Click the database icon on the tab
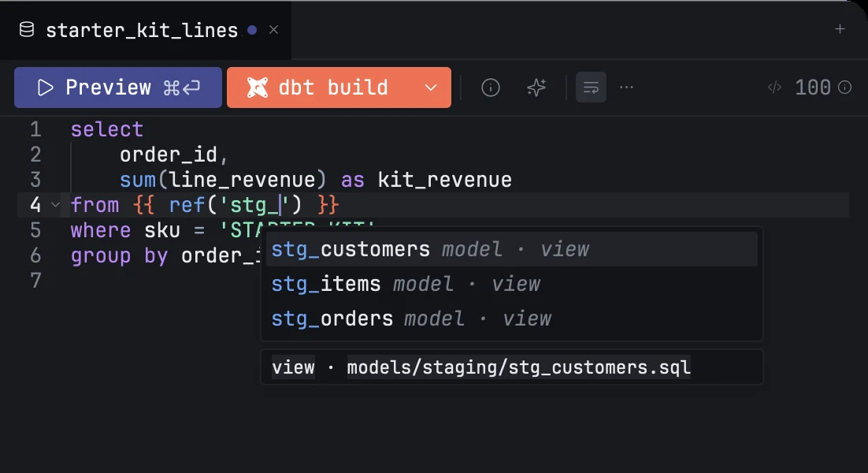 [27, 29]
